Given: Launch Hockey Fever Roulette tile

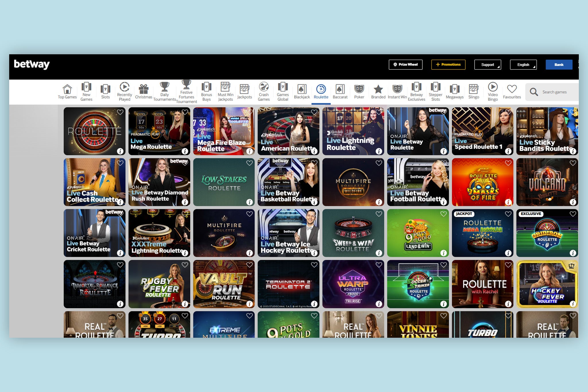Looking at the screenshot, I should [547, 284].
